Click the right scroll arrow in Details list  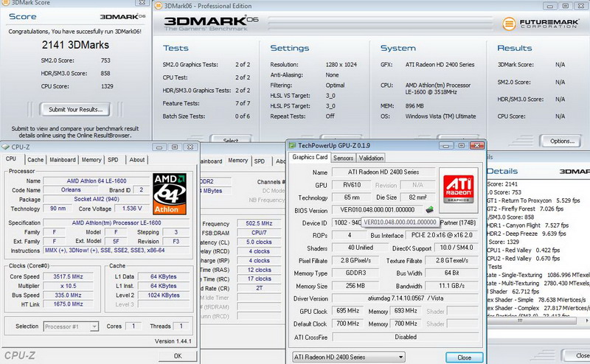click(586, 321)
